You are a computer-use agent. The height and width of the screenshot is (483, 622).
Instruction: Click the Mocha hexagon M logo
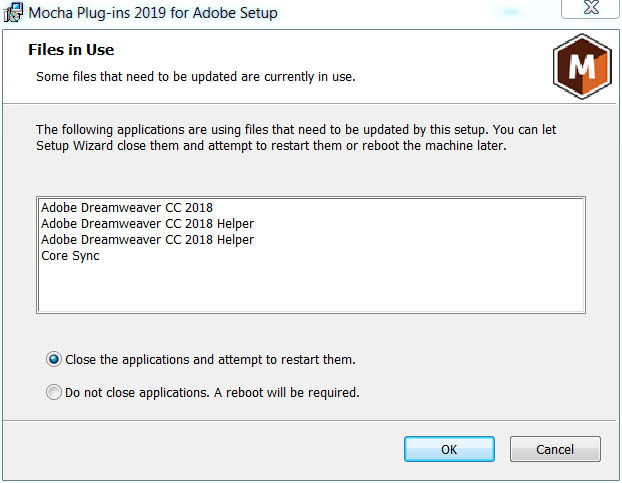click(x=582, y=66)
